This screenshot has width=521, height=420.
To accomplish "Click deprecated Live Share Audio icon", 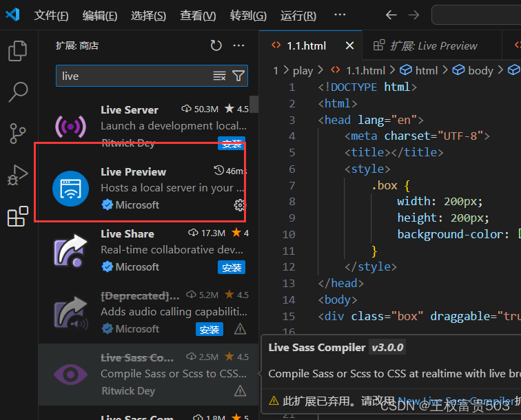I will [70, 313].
